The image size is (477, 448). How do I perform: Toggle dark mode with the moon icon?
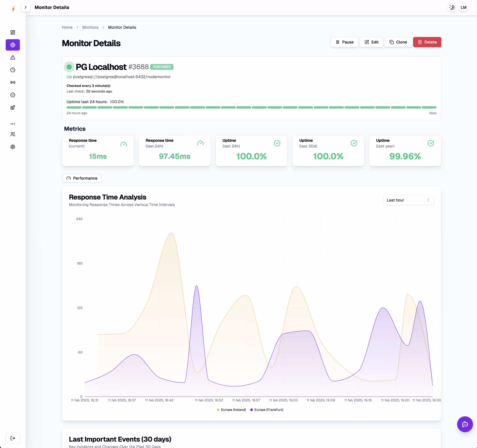pyautogui.click(x=452, y=7)
